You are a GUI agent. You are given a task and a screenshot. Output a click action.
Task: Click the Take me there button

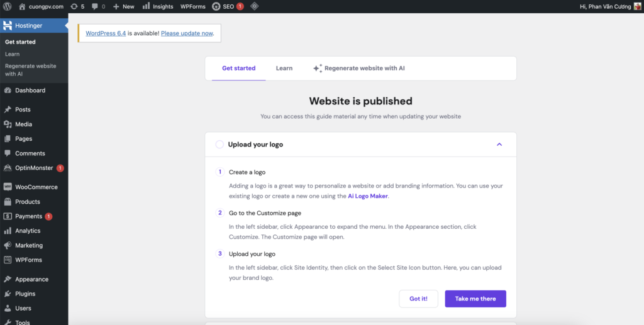(x=475, y=299)
